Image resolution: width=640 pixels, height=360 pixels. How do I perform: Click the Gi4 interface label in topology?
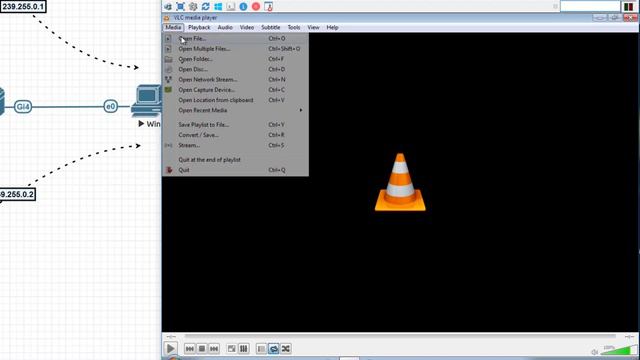click(x=23, y=107)
